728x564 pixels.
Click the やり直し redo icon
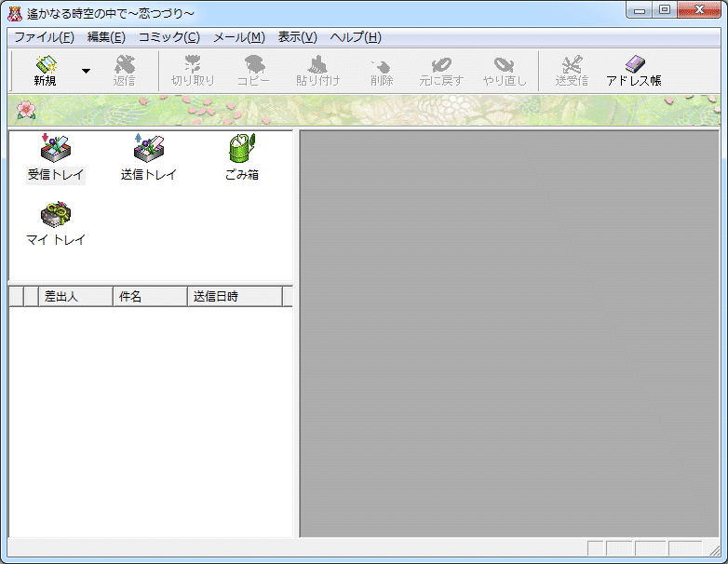505,71
